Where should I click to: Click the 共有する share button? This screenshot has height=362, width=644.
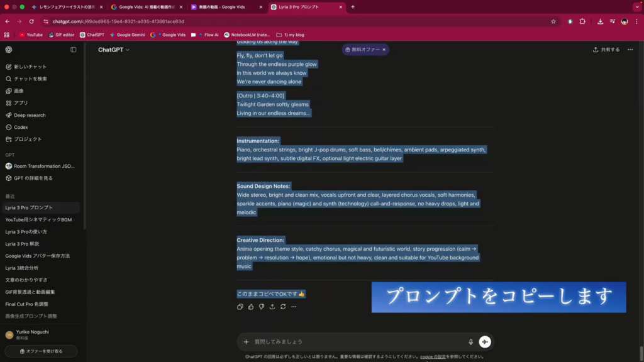tap(606, 50)
